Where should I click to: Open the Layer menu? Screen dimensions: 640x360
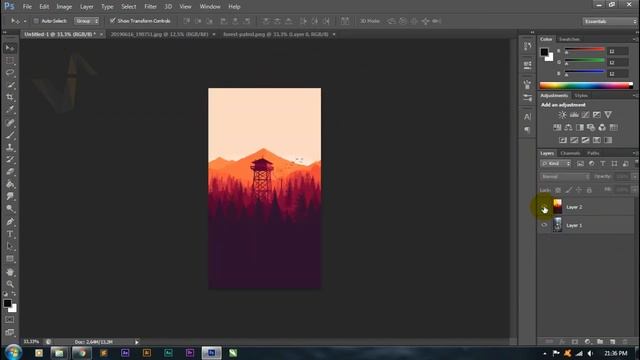tap(87, 7)
